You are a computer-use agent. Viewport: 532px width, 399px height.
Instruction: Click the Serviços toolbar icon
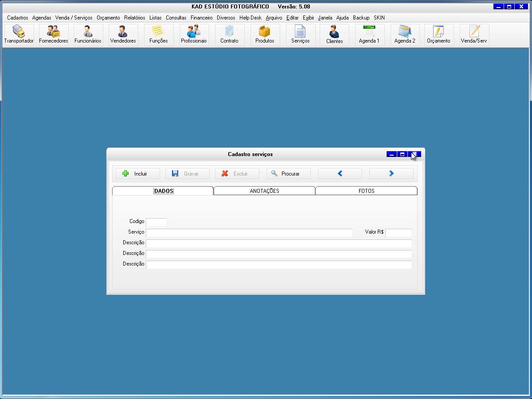pyautogui.click(x=300, y=35)
